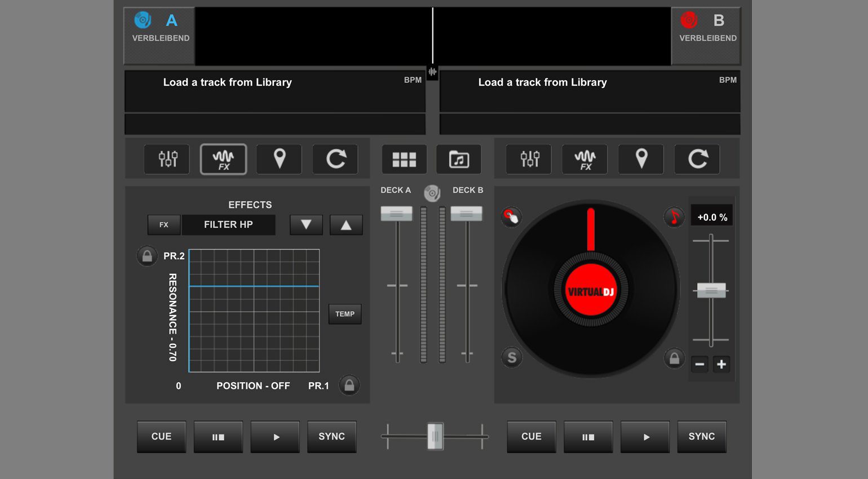Click Deck B CUE button

pos(532,437)
